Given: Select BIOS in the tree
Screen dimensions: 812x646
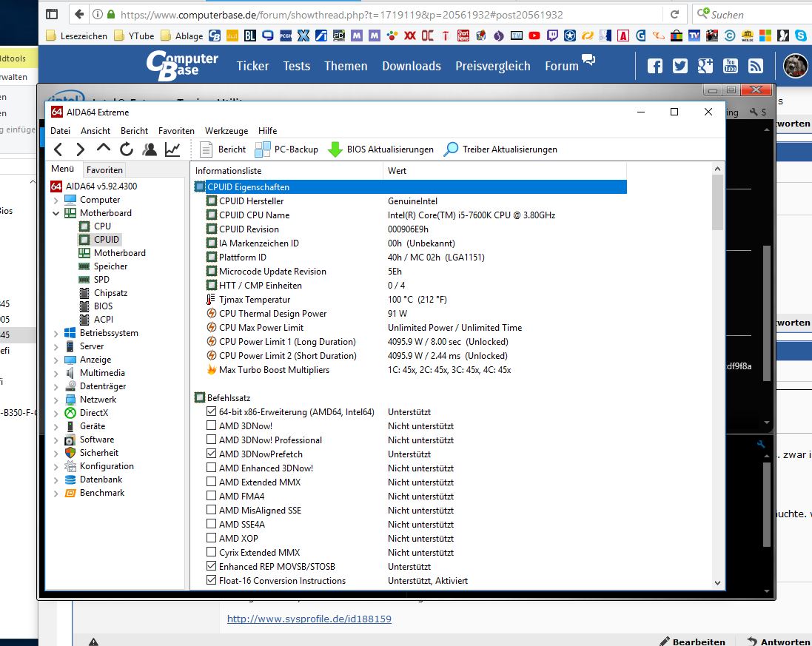Looking at the screenshot, I should coord(103,306).
